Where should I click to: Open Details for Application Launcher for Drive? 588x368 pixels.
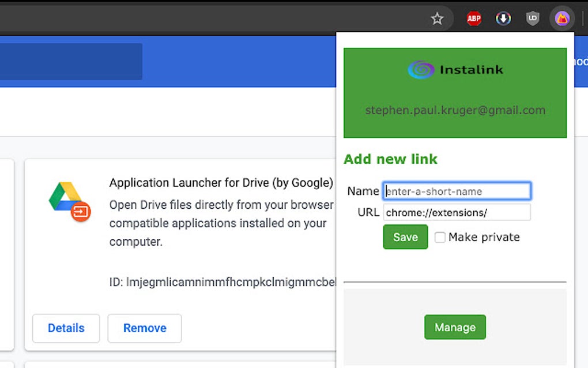[66, 328]
